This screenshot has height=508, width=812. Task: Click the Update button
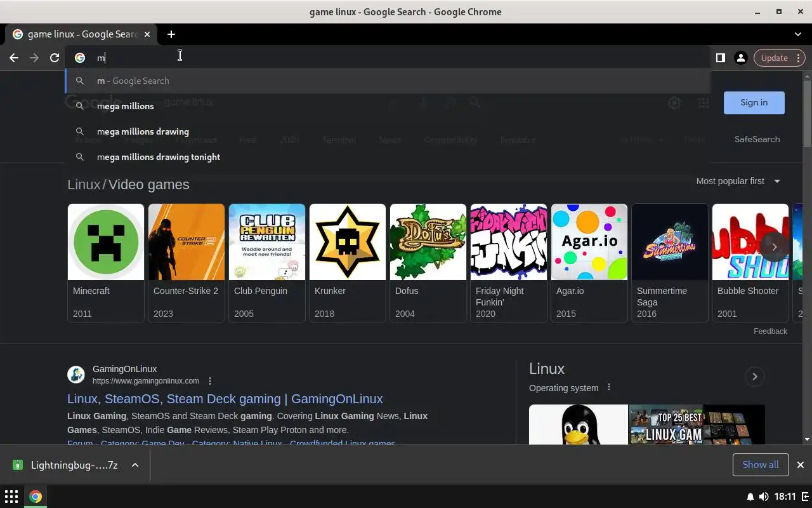[x=774, y=58]
